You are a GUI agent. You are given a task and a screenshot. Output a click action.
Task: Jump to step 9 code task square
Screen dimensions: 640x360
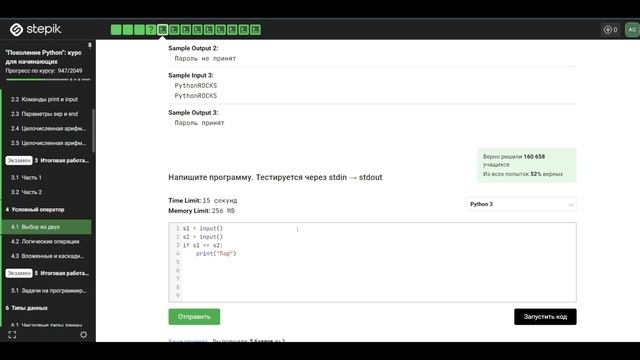209,30
